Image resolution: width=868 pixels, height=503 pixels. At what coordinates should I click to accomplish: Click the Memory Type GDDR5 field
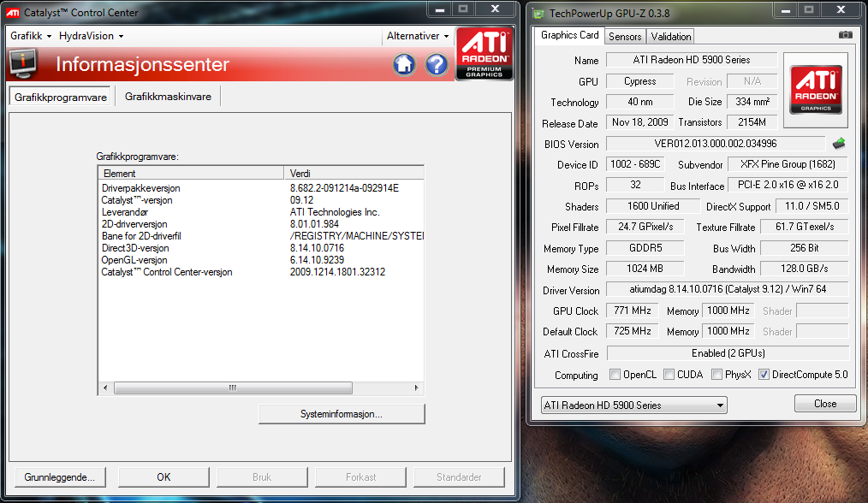pyautogui.click(x=645, y=248)
